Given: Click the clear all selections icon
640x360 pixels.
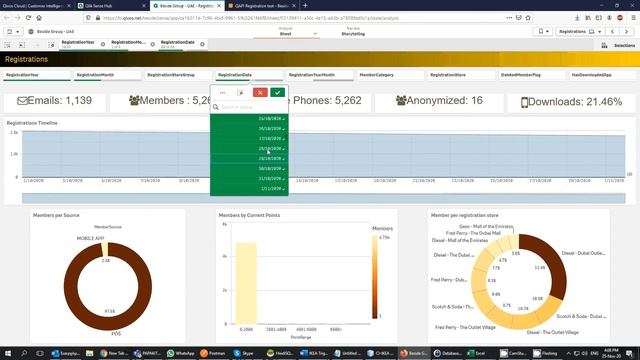Looking at the screenshot, I should click(x=51, y=45).
